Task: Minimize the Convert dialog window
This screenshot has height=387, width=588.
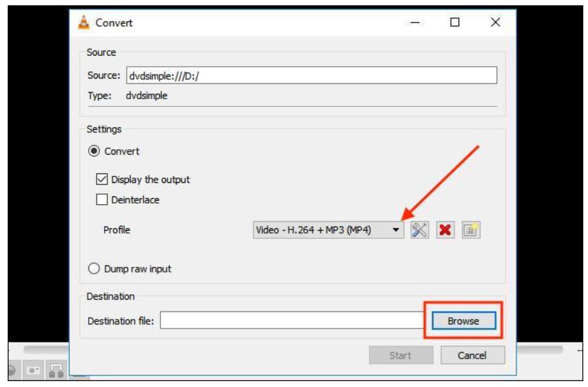Action: (415, 22)
